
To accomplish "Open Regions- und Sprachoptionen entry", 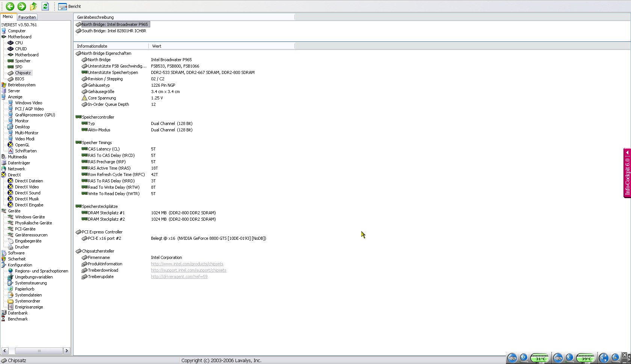I will click(41, 271).
